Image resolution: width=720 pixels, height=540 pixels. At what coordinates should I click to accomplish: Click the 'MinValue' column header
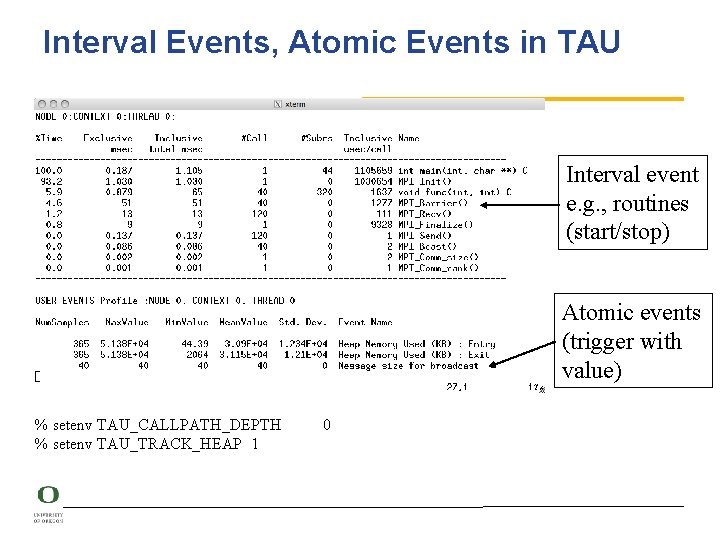tap(187, 322)
